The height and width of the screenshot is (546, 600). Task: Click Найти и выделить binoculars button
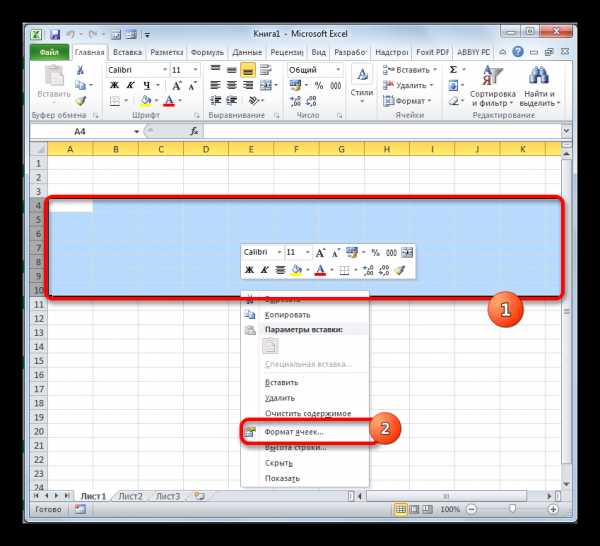tap(539, 86)
